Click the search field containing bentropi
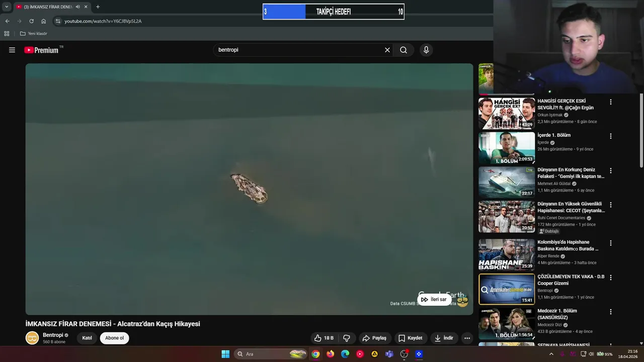The height and width of the screenshot is (362, 644). tap(299, 50)
